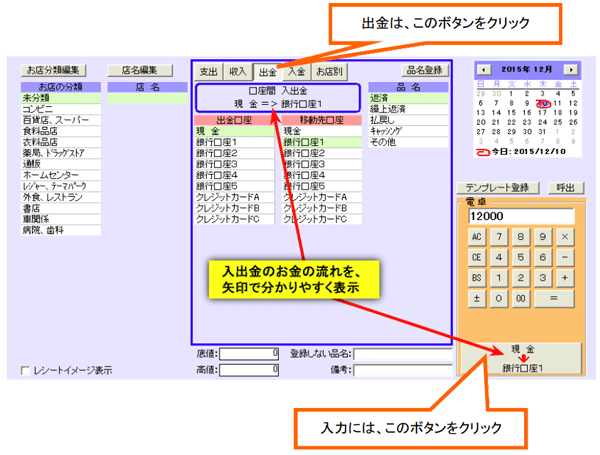Select 現金 in 移動先口座 list
The image size is (600, 455).
click(x=322, y=131)
